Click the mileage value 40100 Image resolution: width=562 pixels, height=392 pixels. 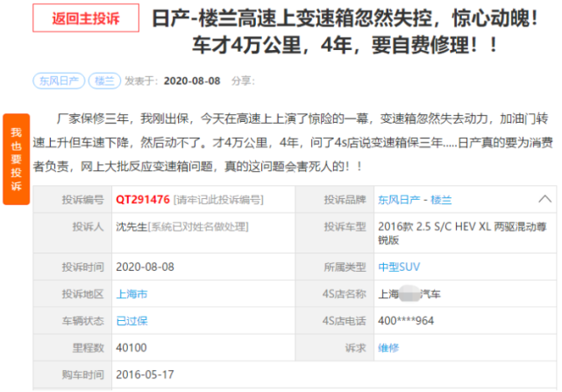coord(132,347)
